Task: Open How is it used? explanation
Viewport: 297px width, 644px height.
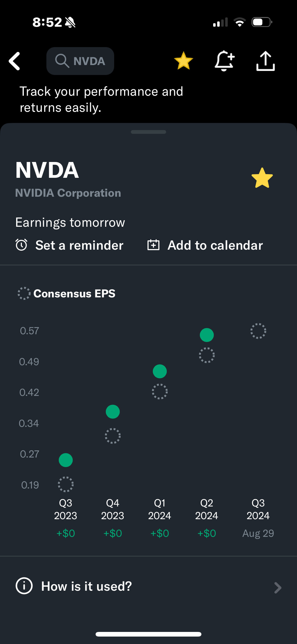Action: click(87, 586)
